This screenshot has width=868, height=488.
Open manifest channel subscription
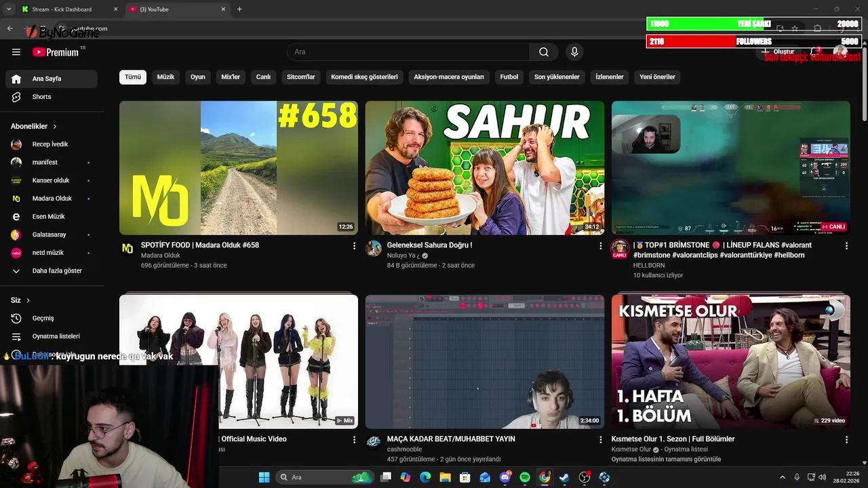pos(52,162)
